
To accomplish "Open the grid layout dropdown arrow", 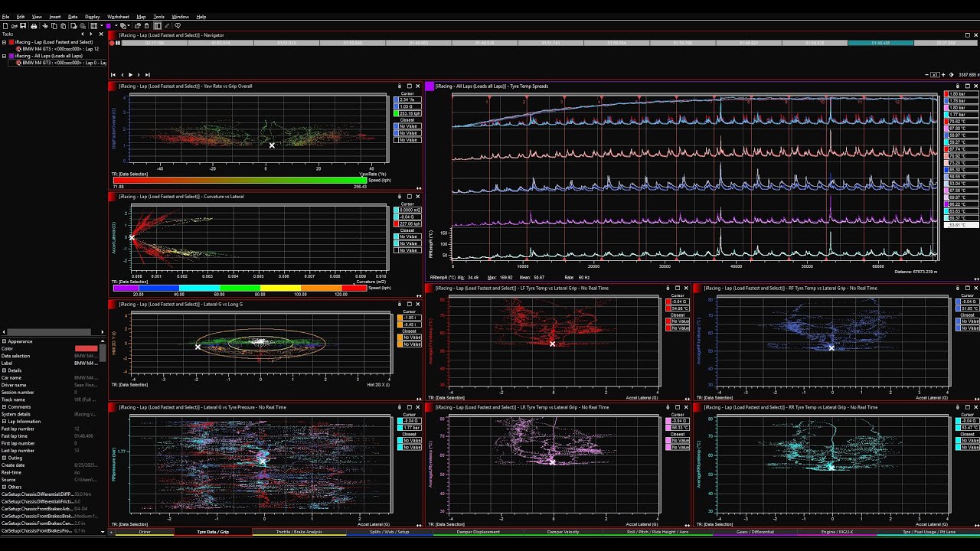I will click(102, 25).
